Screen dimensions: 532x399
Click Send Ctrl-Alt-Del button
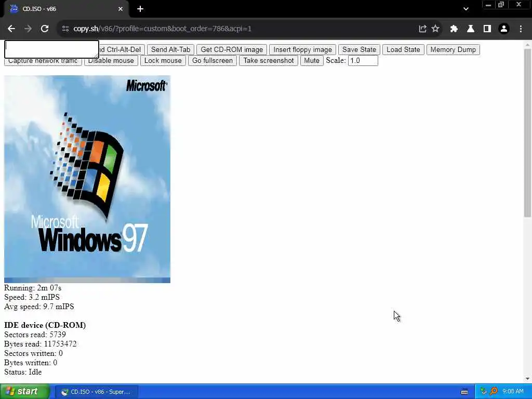[x=122, y=49]
